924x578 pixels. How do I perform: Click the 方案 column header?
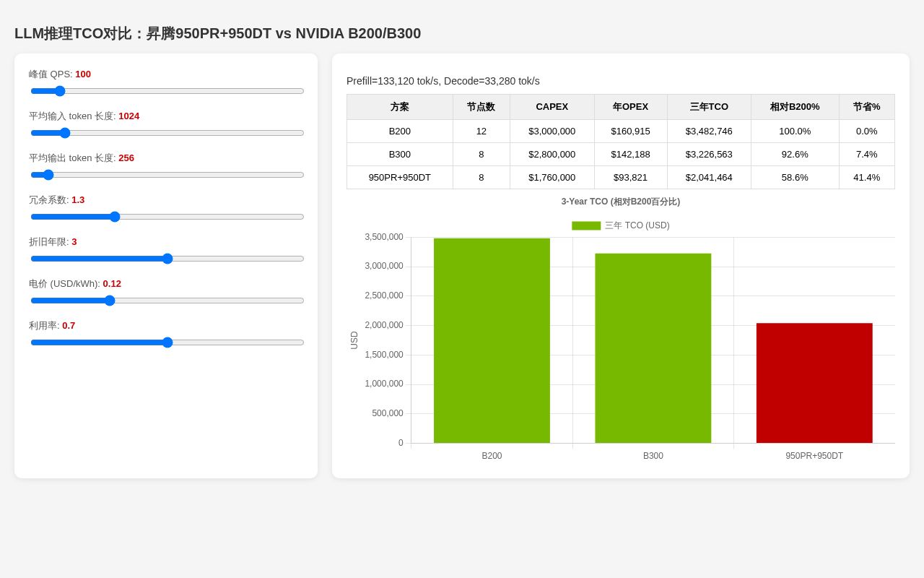pyautogui.click(x=400, y=107)
